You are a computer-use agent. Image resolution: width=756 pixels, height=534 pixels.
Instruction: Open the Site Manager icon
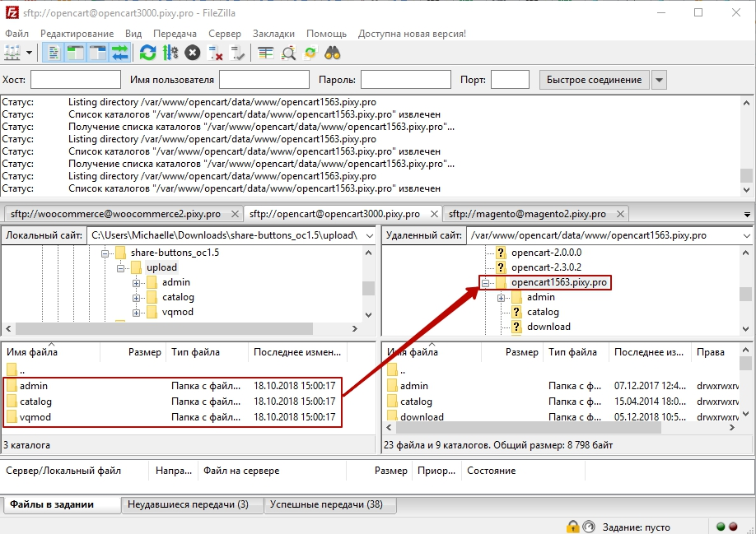pyautogui.click(x=12, y=53)
